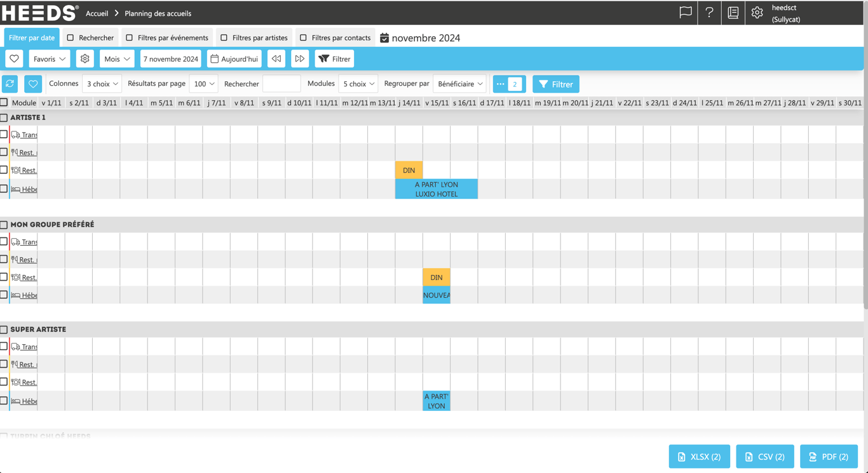Tick the Hébe row checkbox in ARTISTE 1
This screenshot has height=473, width=868.
(4, 189)
